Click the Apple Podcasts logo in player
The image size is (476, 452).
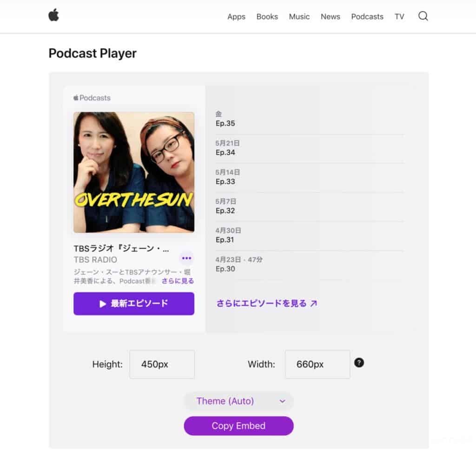92,98
